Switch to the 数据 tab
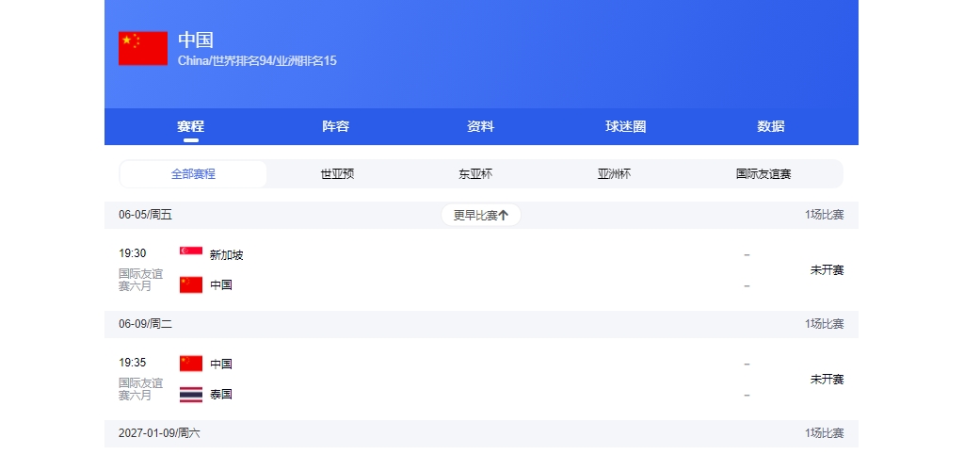Viewport: 980px width, 454px height. tap(771, 126)
